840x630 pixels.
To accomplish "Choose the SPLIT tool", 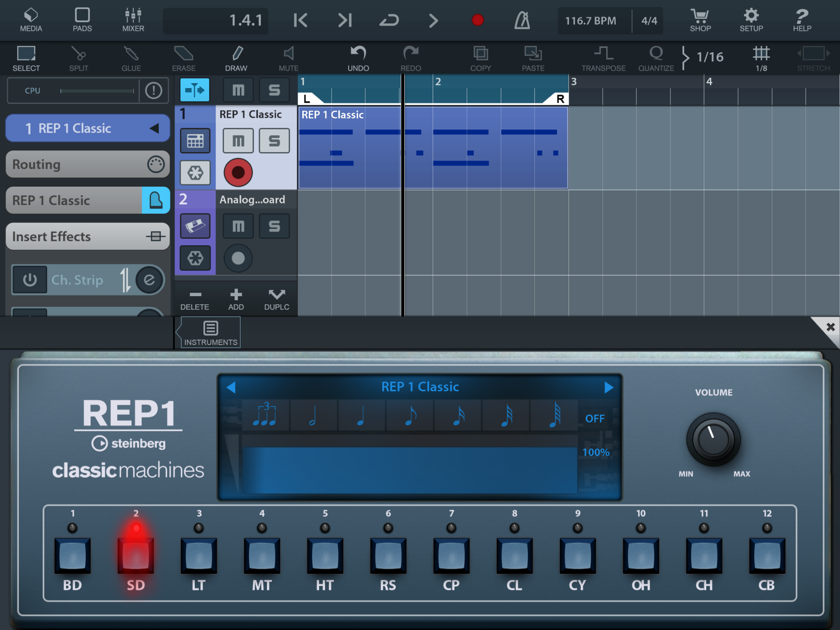I will point(79,58).
